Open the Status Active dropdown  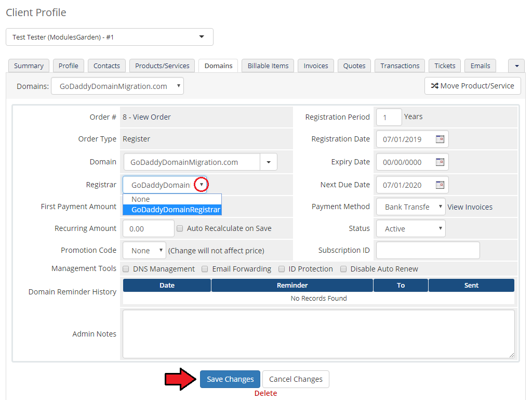(410, 228)
